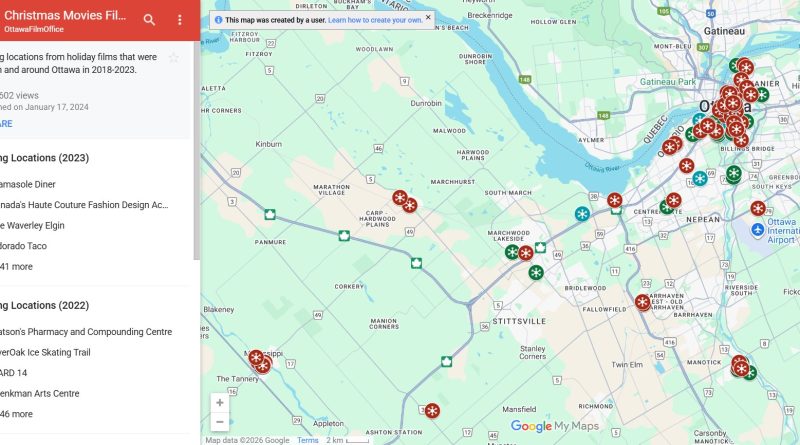Follow 'Learn how to create your own' link
This screenshot has height=445, width=800.
click(x=375, y=20)
